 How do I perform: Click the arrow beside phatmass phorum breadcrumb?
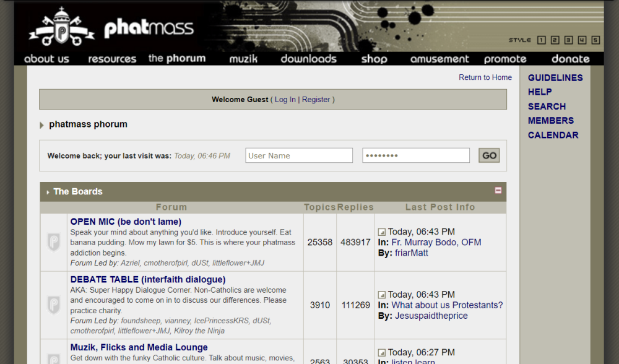pyautogui.click(x=41, y=125)
